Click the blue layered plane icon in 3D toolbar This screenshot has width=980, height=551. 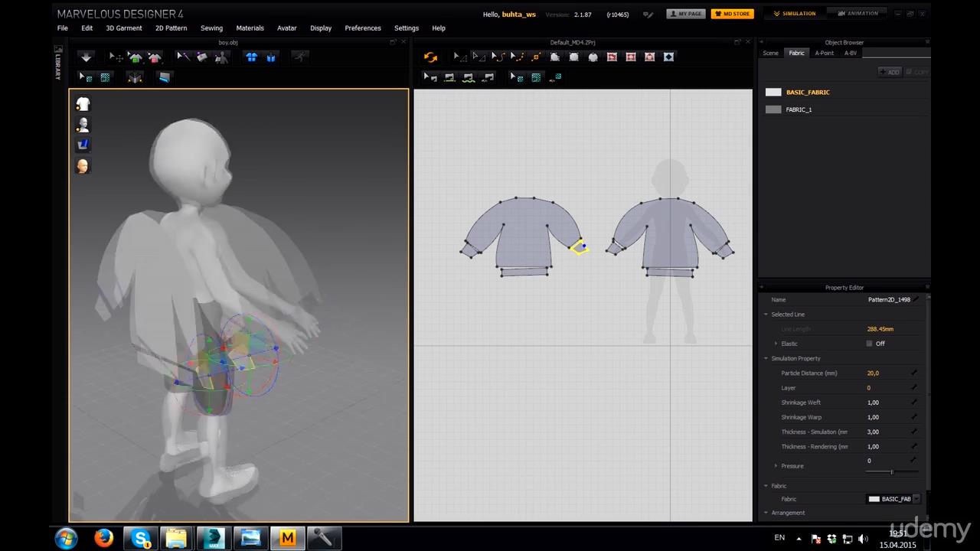point(164,77)
